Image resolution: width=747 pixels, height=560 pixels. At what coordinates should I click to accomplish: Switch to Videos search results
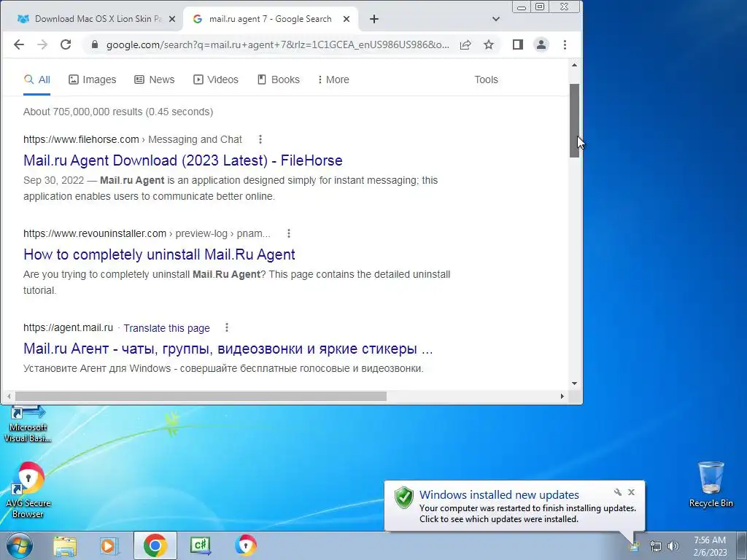[216, 79]
